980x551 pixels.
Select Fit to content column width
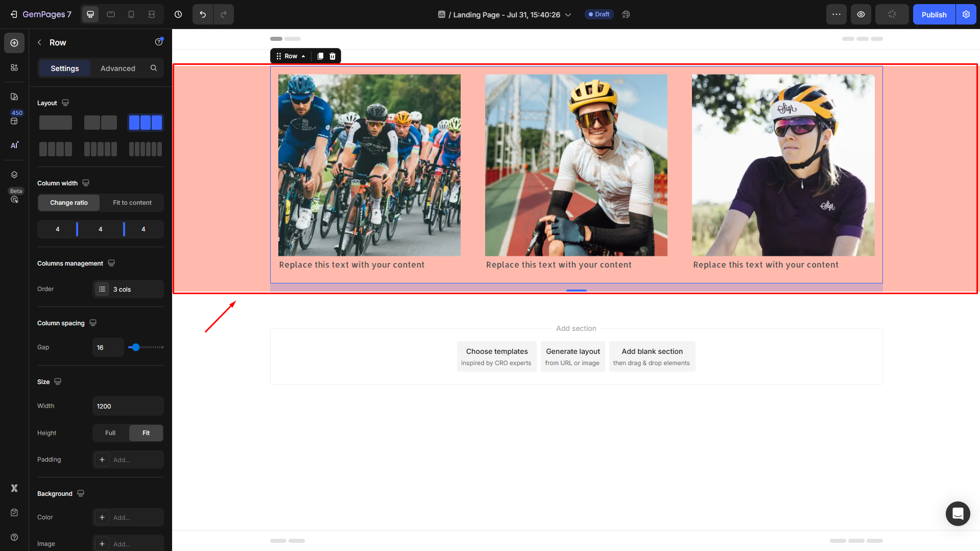coord(132,203)
